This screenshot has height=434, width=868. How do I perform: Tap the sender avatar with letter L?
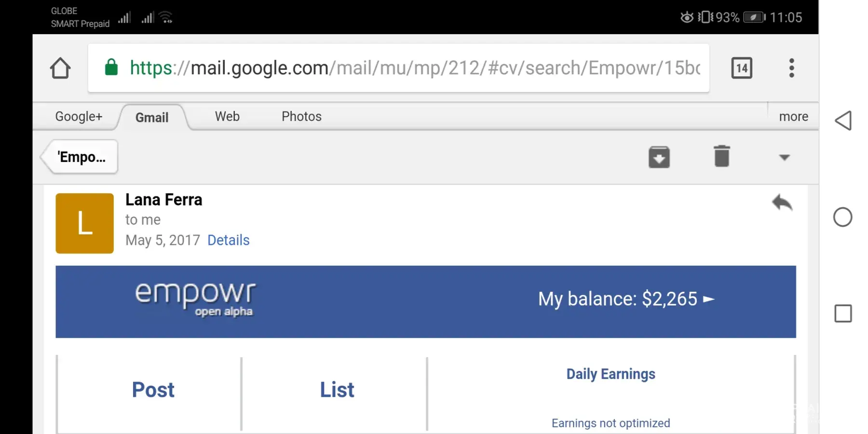(x=84, y=223)
